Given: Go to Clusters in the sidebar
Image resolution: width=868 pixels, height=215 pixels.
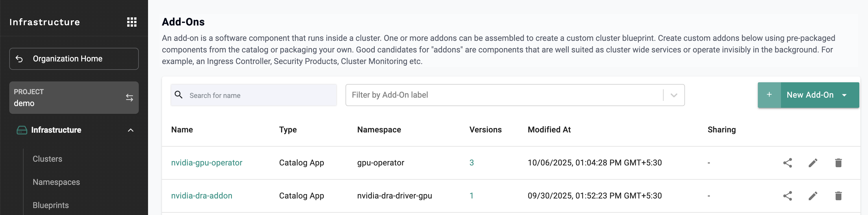Looking at the screenshot, I should click(47, 159).
